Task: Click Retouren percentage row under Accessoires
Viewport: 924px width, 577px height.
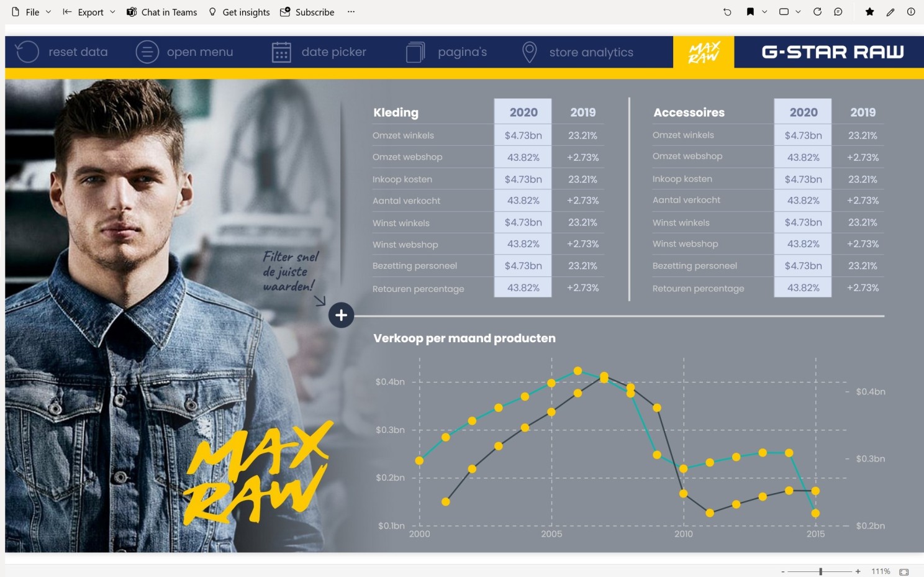Action: [768, 288]
